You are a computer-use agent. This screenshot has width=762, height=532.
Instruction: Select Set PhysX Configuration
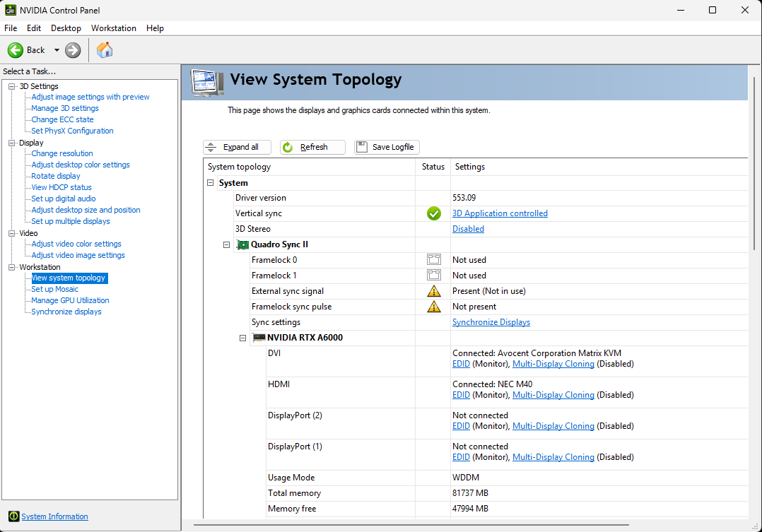72,131
